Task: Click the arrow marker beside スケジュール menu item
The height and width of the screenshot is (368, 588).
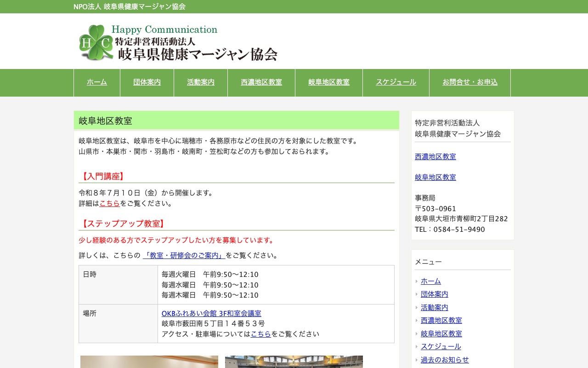Action: point(417,347)
